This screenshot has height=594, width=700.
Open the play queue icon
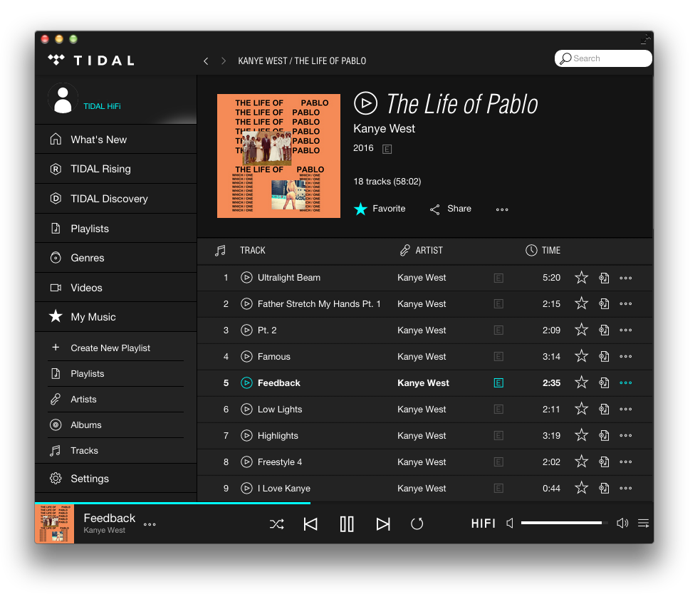pyautogui.click(x=643, y=523)
